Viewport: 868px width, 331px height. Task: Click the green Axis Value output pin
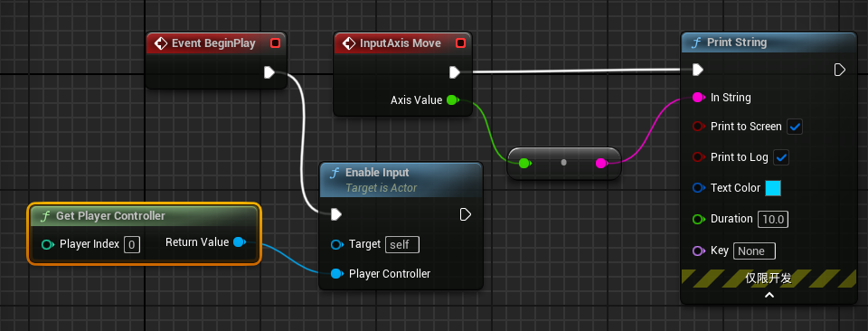[452, 100]
